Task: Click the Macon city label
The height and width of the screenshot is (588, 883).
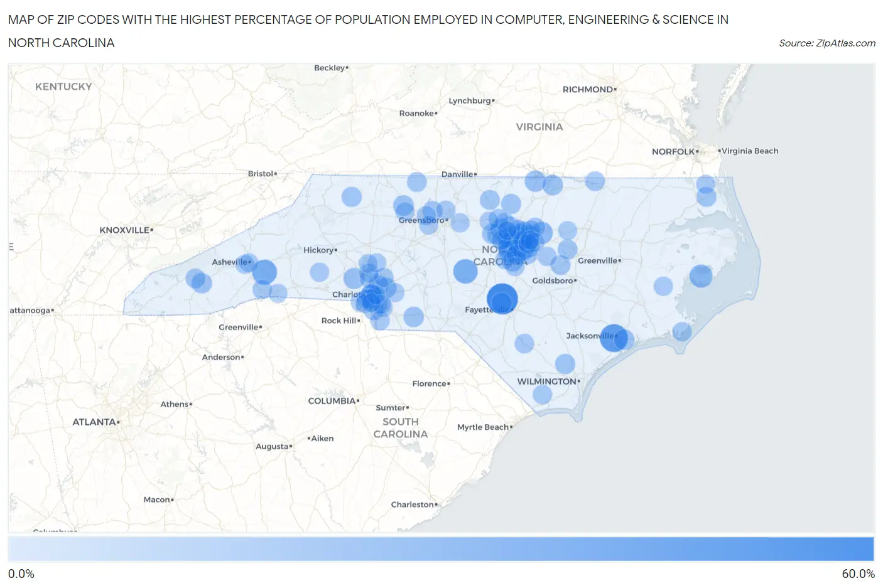Action: tap(157, 500)
